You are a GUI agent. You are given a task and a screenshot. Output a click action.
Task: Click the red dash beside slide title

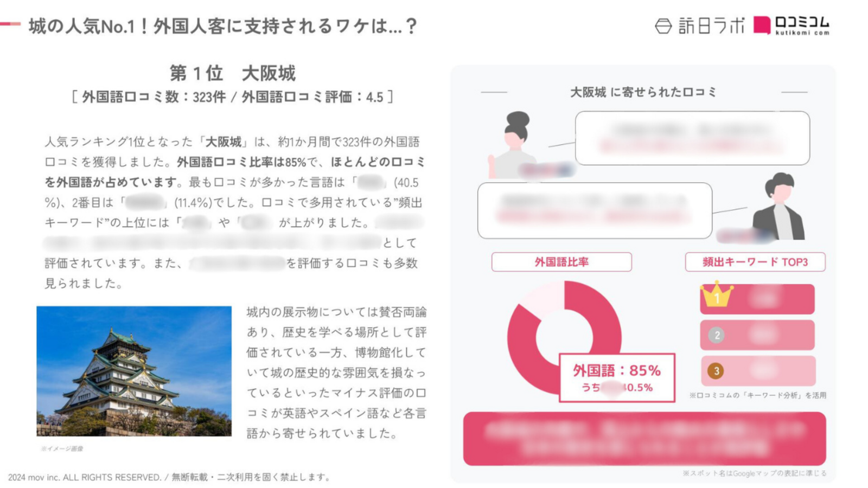[x=10, y=24]
